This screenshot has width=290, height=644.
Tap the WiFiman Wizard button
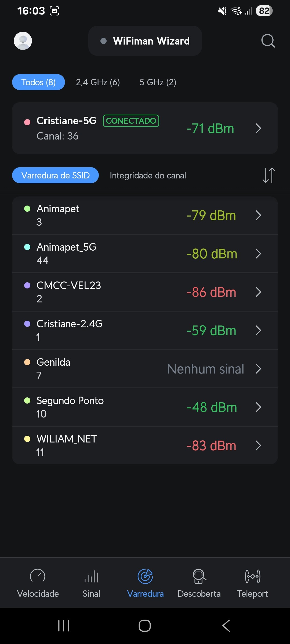pos(145,41)
